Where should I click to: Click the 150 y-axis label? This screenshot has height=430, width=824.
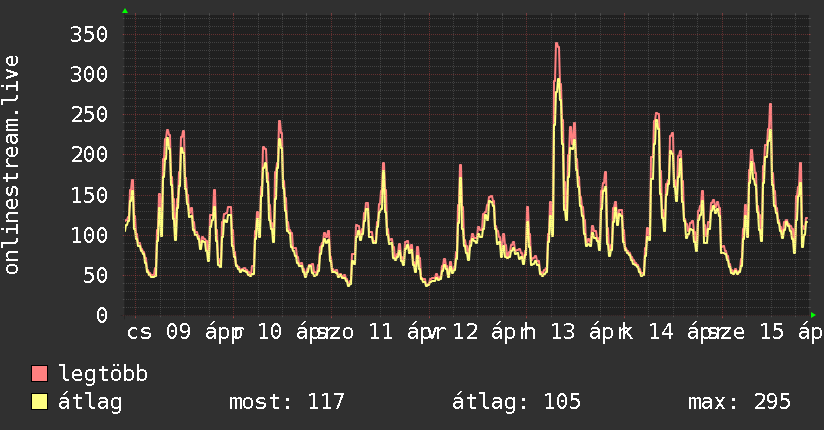pos(89,195)
